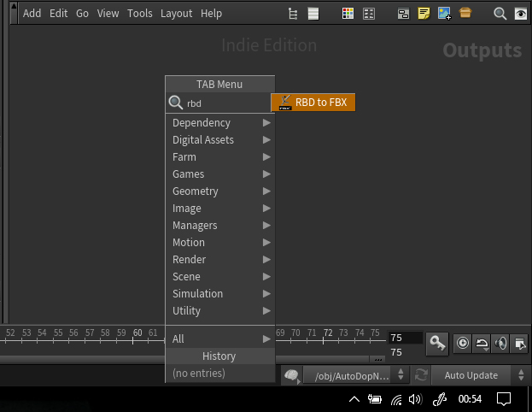Expand the Image submenu
This screenshot has width=532, height=412.
[x=220, y=209]
